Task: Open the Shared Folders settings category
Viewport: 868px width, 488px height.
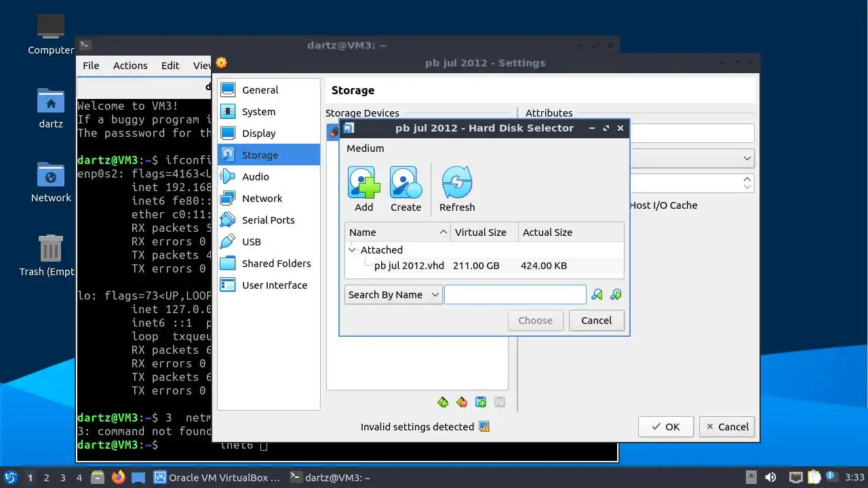Action: [x=269, y=264]
